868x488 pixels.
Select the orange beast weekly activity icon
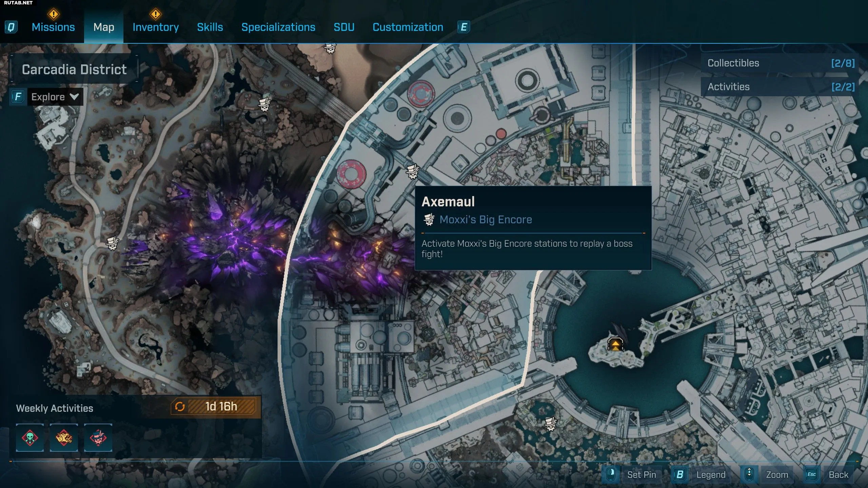(64, 438)
